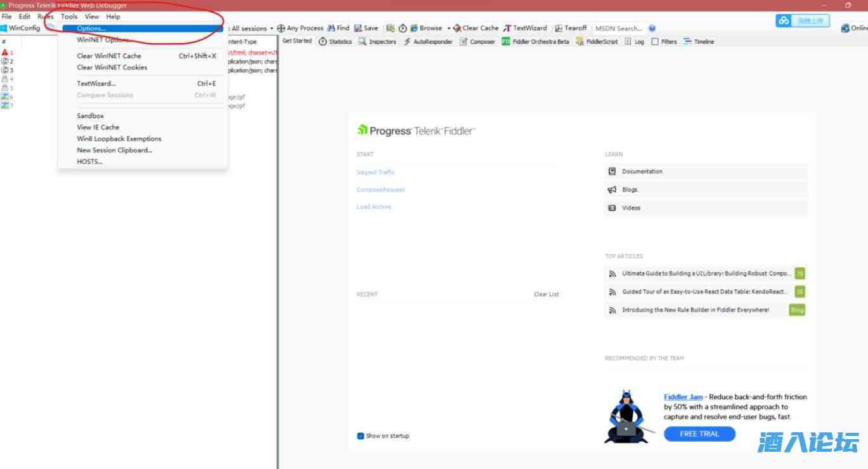
Task: Select session 3 in the session list
Action: coord(8,70)
